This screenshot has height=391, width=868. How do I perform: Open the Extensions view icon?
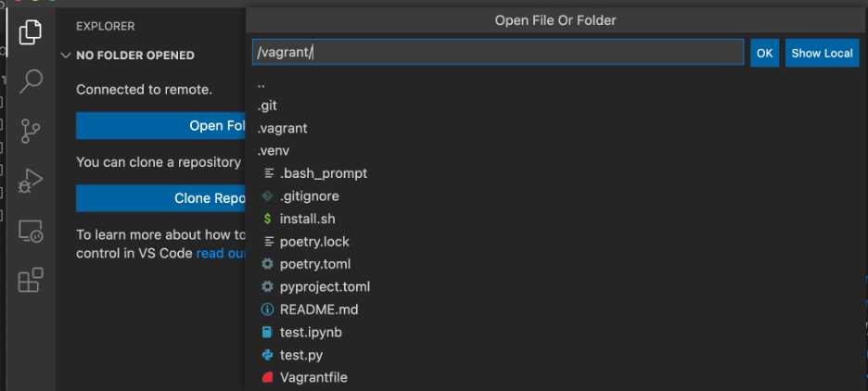31,279
